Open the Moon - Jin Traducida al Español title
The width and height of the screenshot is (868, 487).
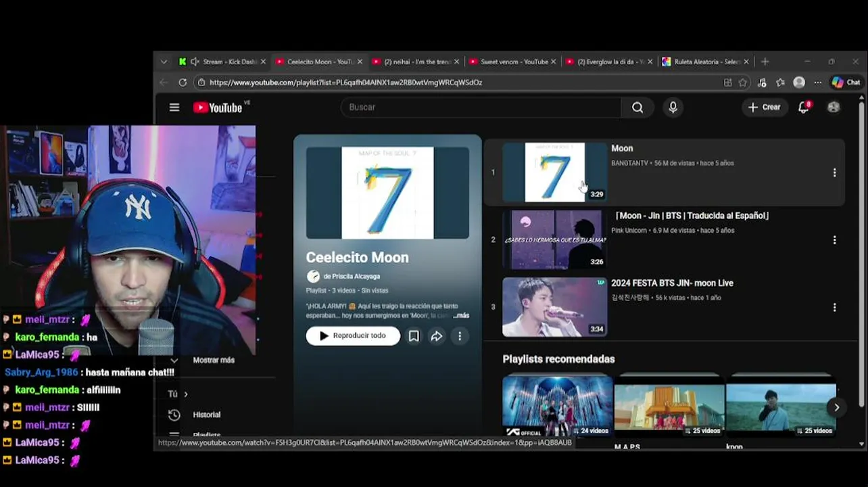coord(692,216)
